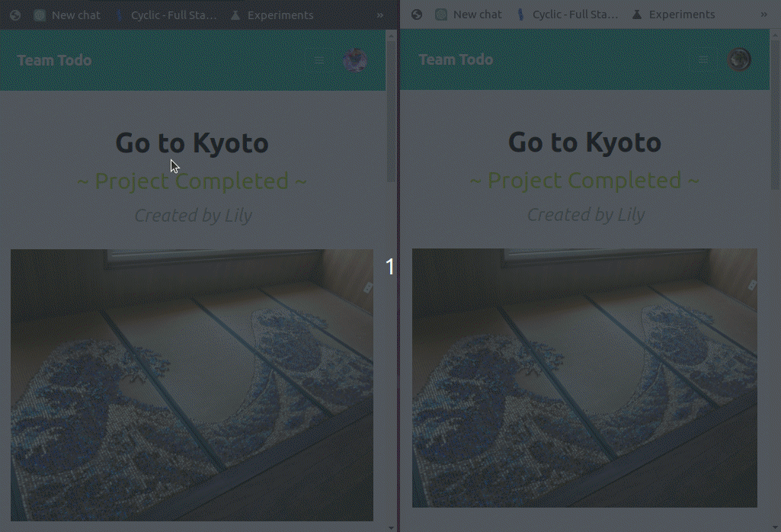The width and height of the screenshot is (781, 532).
Task: Click scroll up arrow in left window
Action: pos(391,36)
